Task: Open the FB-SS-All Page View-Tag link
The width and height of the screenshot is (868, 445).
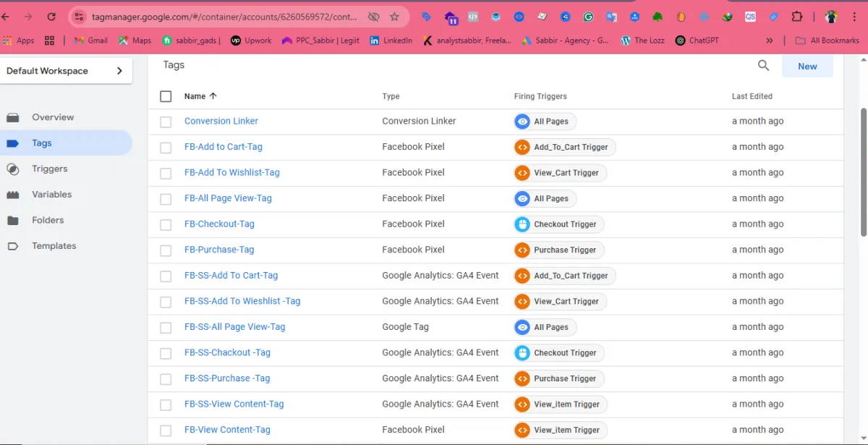Action: 235,327
